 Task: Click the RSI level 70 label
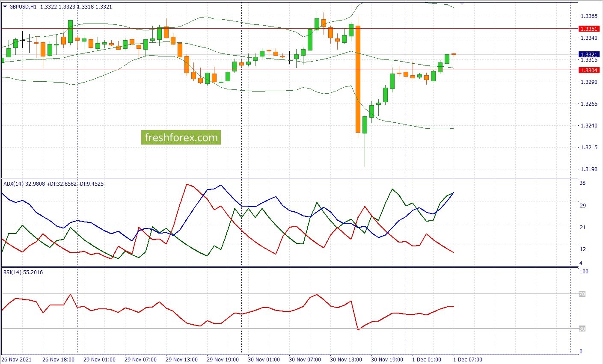pyautogui.click(x=582, y=294)
